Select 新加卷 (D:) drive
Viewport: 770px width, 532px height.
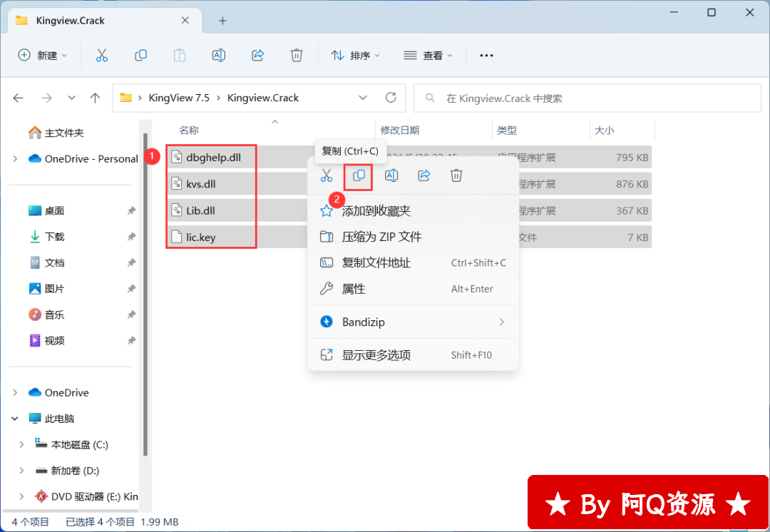pyautogui.click(x=68, y=471)
